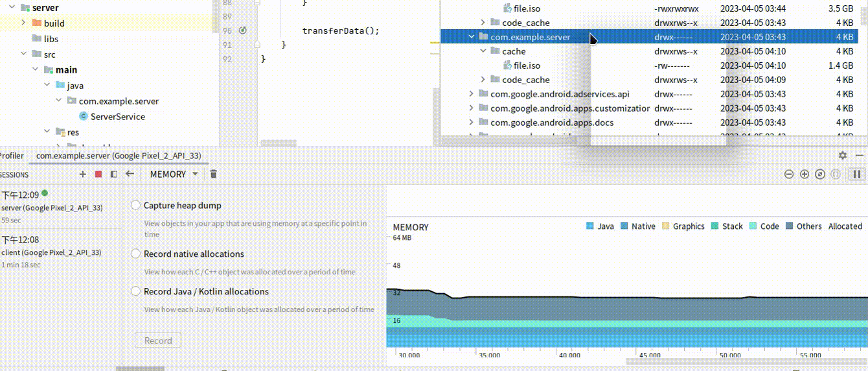This screenshot has height=371, width=868.
Task: Click the Code legend color swatch
Action: [x=753, y=226]
